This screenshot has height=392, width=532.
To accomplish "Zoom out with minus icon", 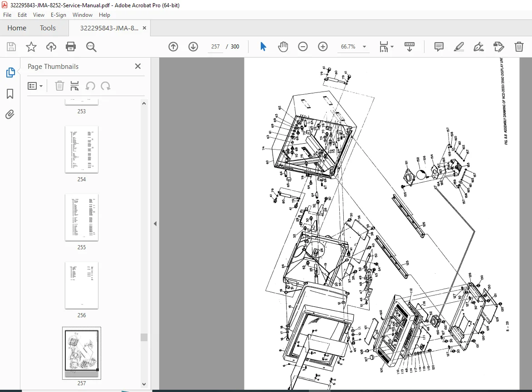I will pos(303,47).
